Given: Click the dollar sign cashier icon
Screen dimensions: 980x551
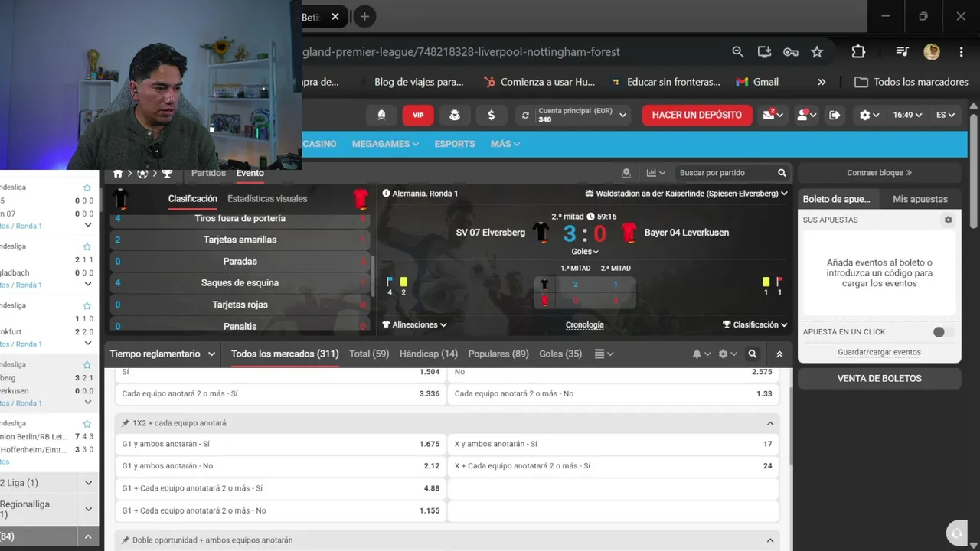Looking at the screenshot, I should coord(492,115).
